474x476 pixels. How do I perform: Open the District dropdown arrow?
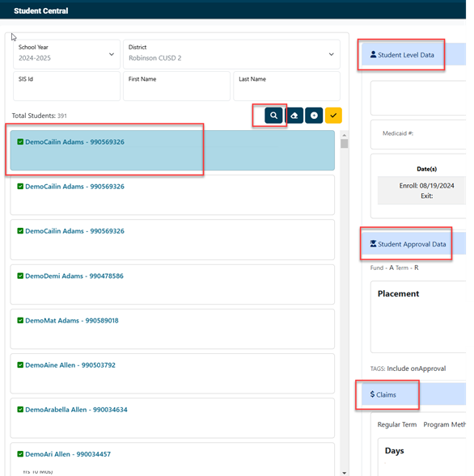[331, 54]
